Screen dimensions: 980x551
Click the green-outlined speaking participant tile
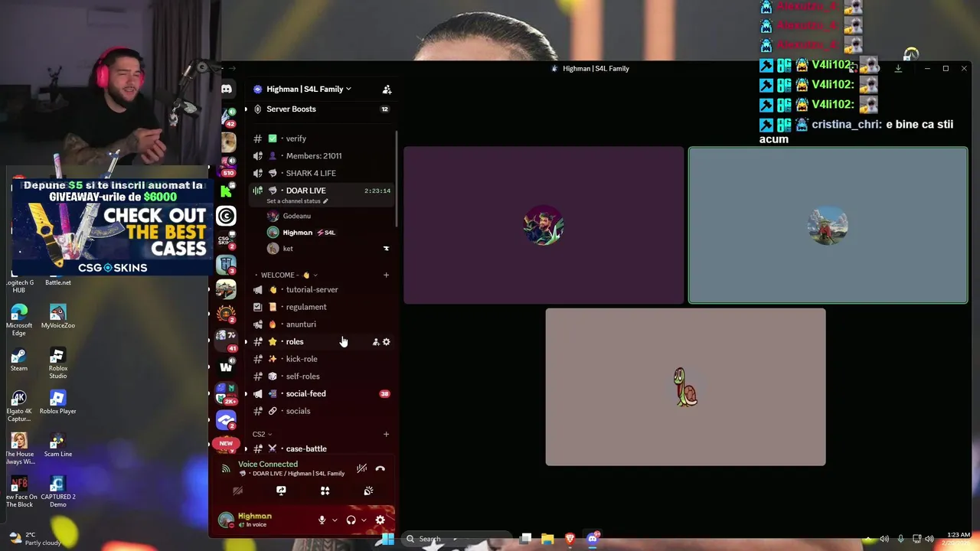coord(828,226)
